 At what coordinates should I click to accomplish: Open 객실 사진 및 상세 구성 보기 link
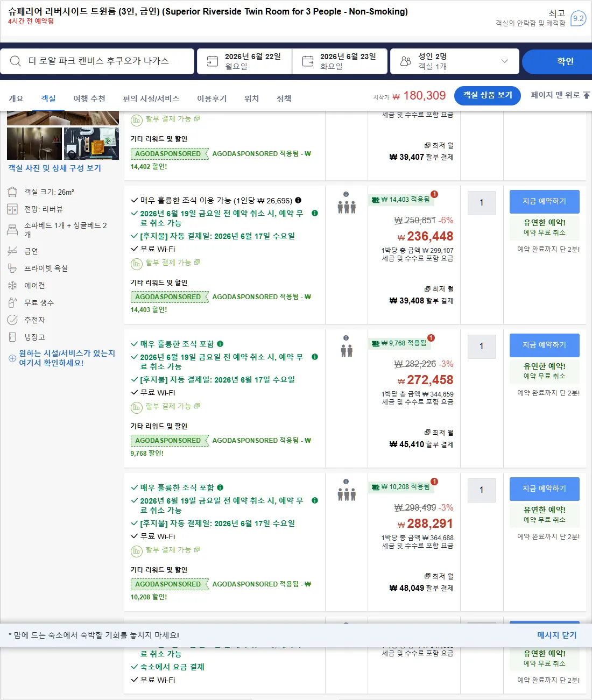pos(54,168)
